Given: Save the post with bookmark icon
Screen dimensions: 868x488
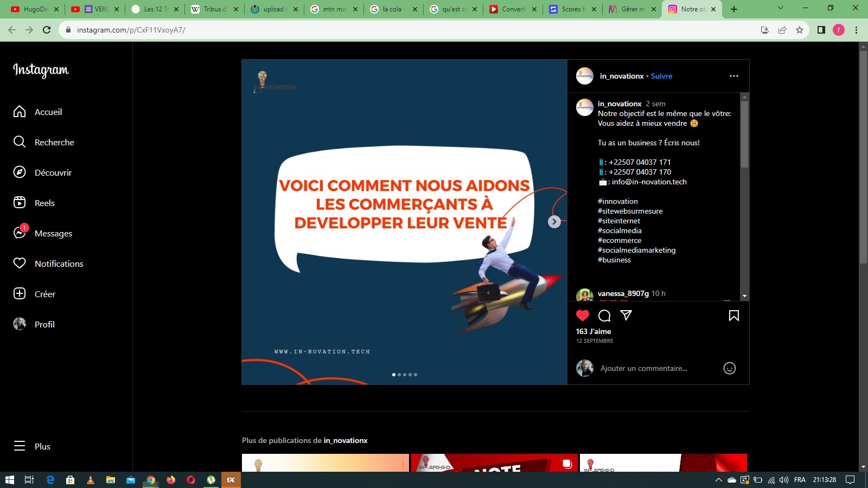Looking at the screenshot, I should [x=733, y=316].
